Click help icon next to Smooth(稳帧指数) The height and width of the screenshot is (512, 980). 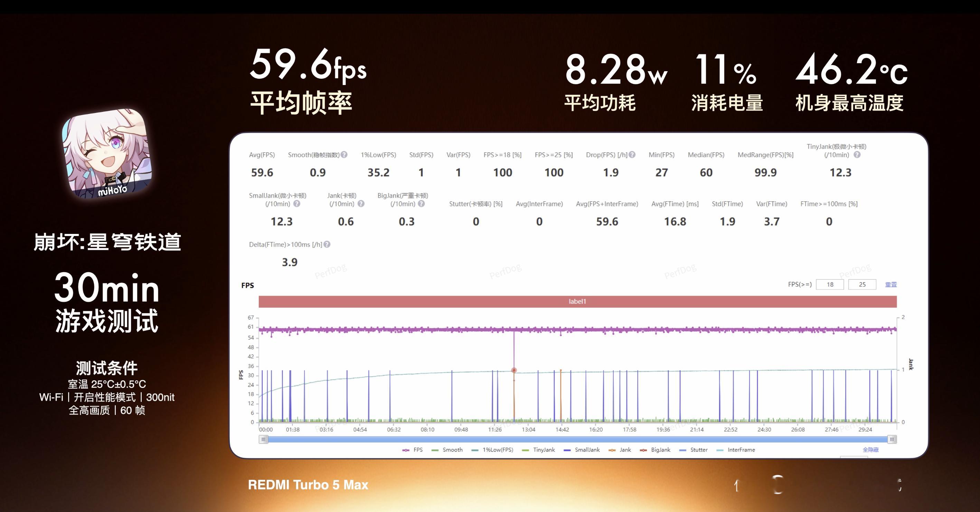coord(344,155)
